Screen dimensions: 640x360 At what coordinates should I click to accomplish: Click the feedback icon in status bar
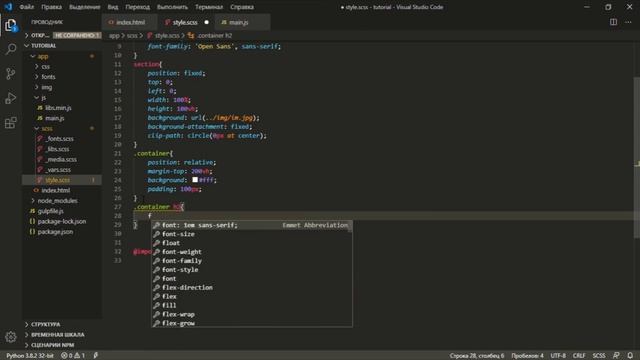pos(616,356)
